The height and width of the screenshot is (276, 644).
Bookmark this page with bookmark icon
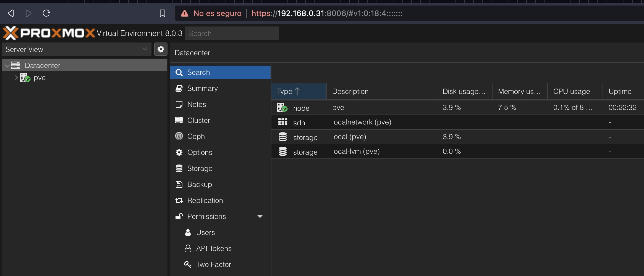[163, 13]
